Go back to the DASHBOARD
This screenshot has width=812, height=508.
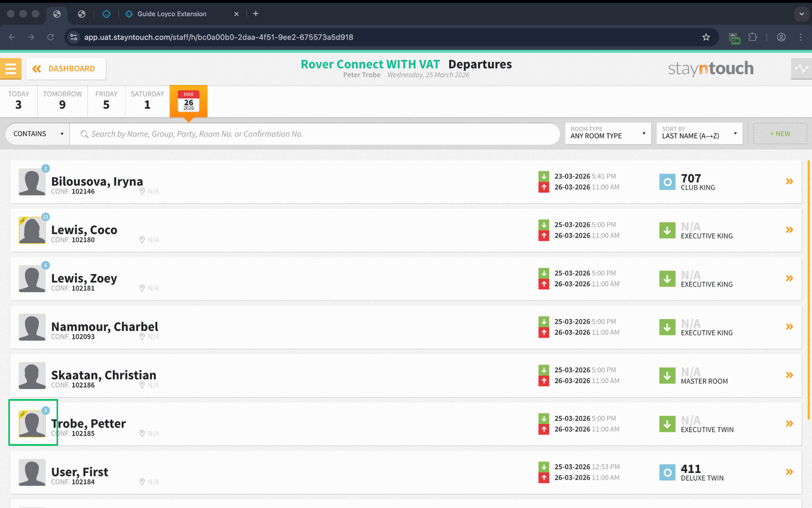tap(66, 69)
